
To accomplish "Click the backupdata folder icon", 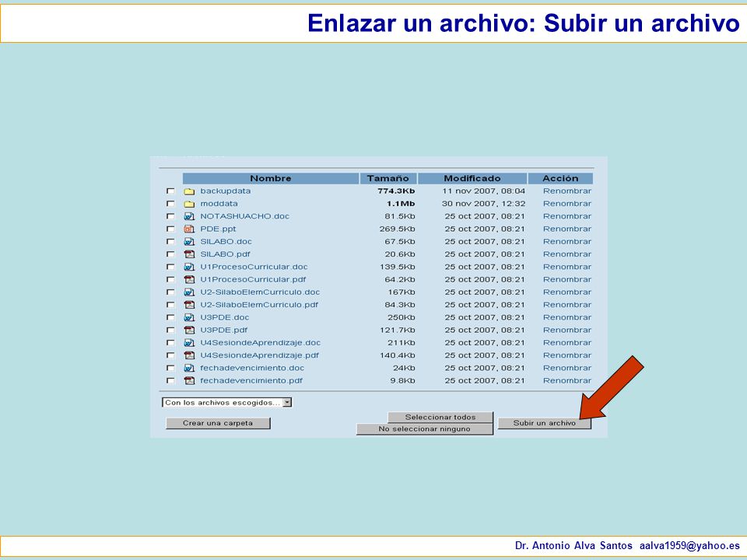I will click(189, 191).
